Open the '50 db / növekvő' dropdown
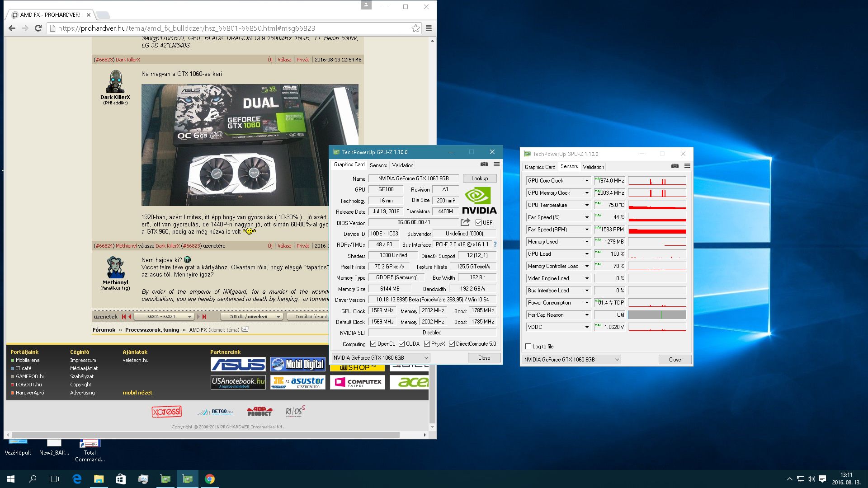The width and height of the screenshot is (868, 488). coord(251,317)
